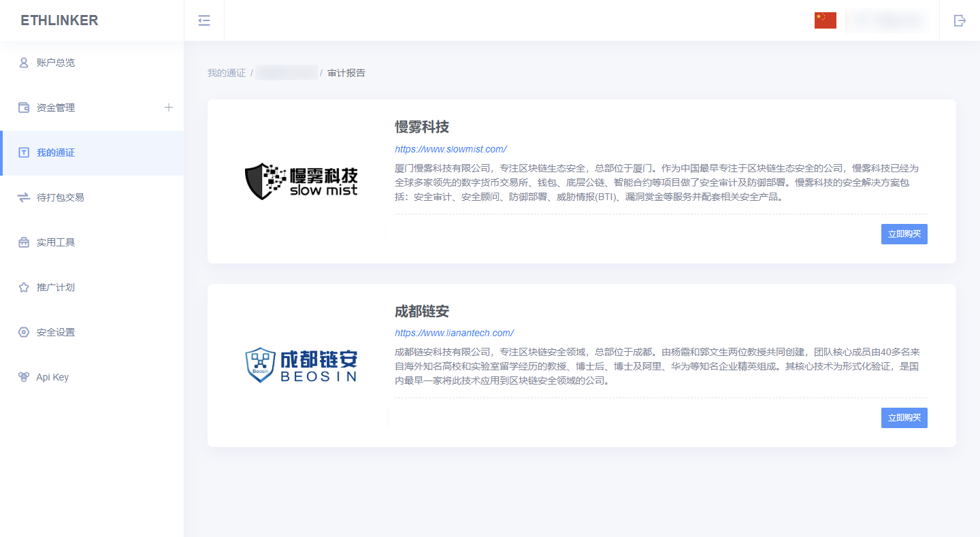Screen dimensions: 980x537
Task: Click the person icon beside 账户总览
Action: pyautogui.click(x=24, y=63)
